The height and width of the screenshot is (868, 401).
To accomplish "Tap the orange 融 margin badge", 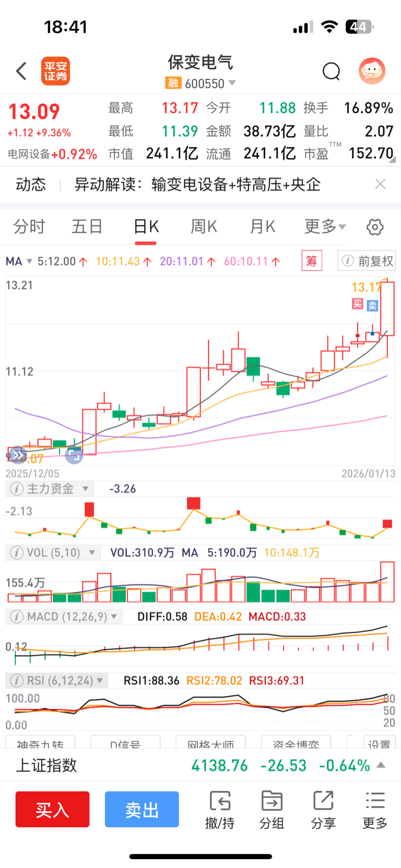I will pos(173,83).
